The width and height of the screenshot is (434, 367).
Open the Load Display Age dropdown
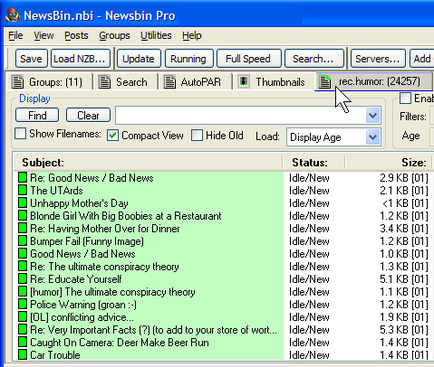coord(373,137)
